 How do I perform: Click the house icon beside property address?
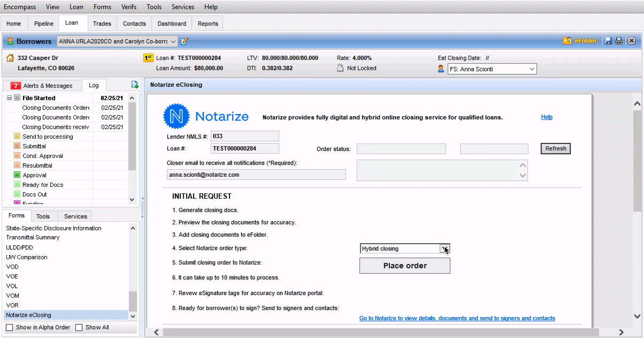click(10, 58)
